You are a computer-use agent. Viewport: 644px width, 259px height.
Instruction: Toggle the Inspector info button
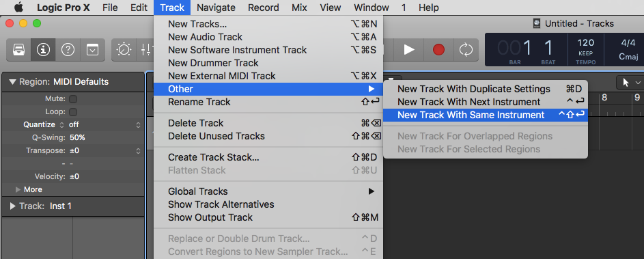pos(43,50)
